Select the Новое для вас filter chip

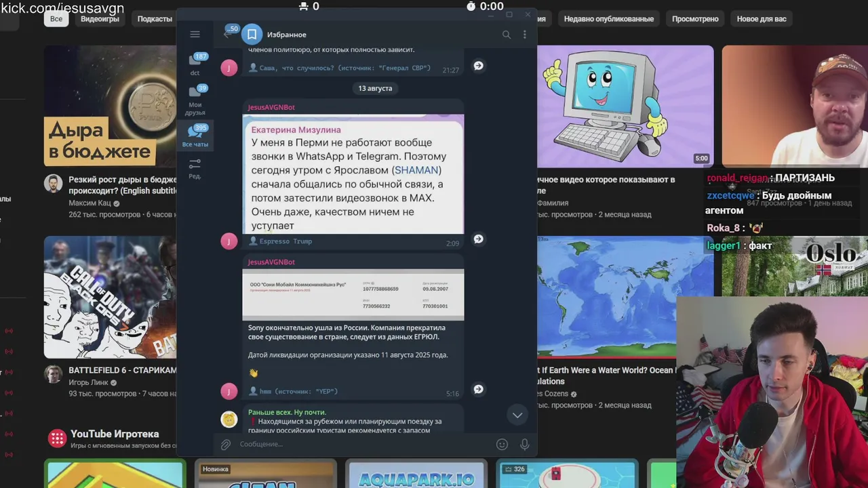762,19
